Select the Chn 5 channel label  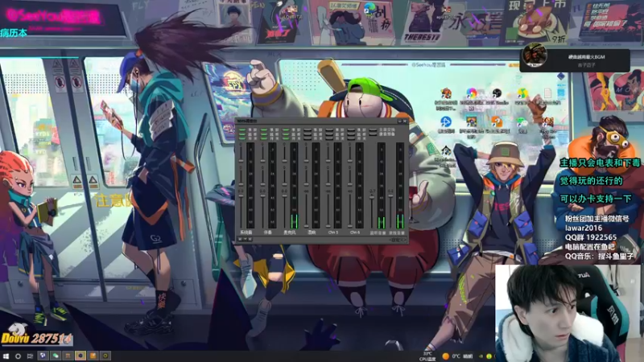click(333, 232)
